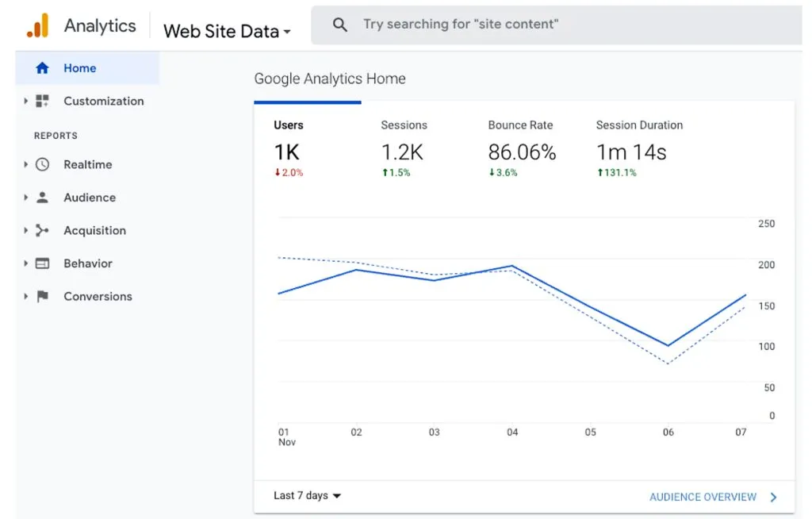Expand the Audience reports arrow

pos(25,198)
